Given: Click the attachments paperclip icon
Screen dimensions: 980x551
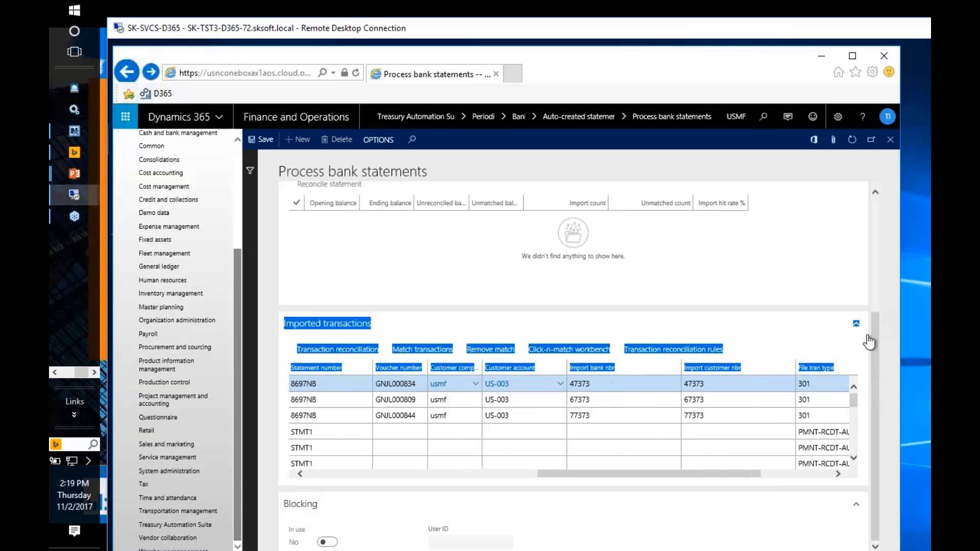Looking at the screenshot, I should [833, 139].
